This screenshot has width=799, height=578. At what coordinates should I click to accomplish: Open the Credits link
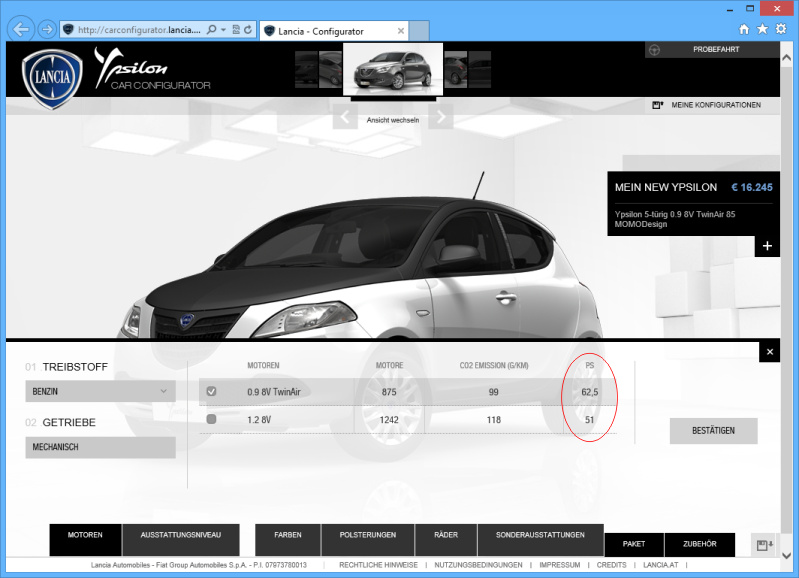611,565
